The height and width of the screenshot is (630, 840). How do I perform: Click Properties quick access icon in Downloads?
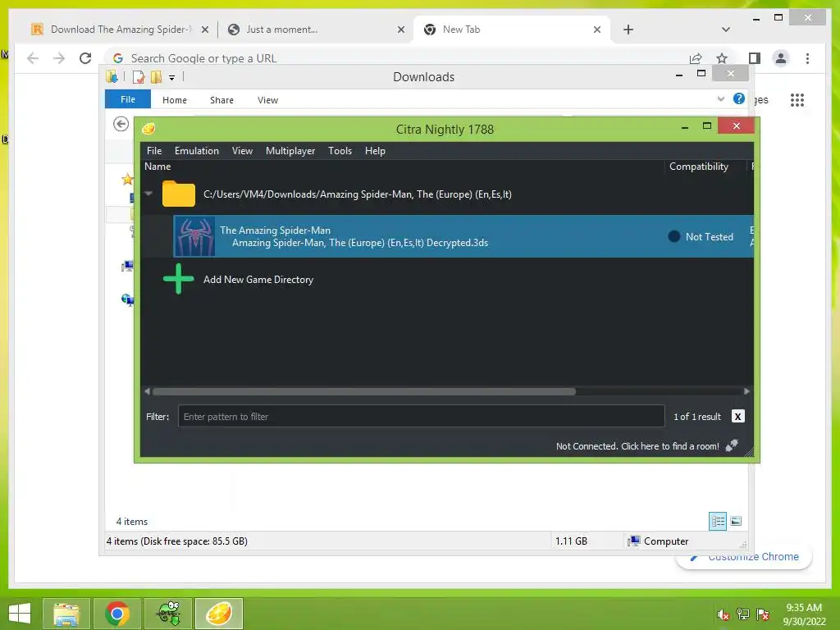138,77
